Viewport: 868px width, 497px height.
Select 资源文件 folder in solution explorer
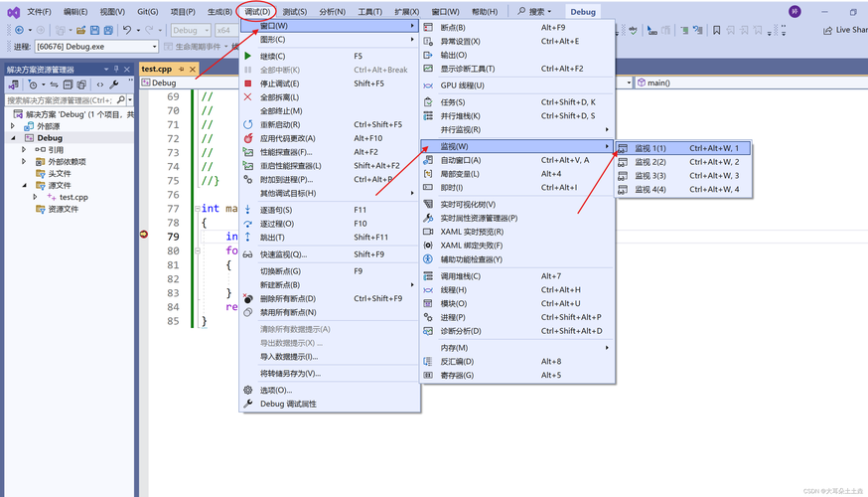63,209
